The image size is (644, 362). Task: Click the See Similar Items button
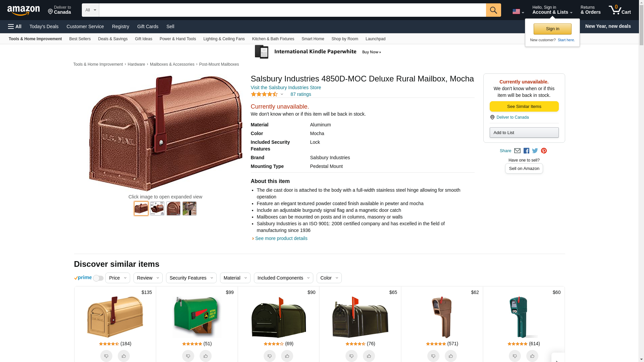(x=524, y=107)
